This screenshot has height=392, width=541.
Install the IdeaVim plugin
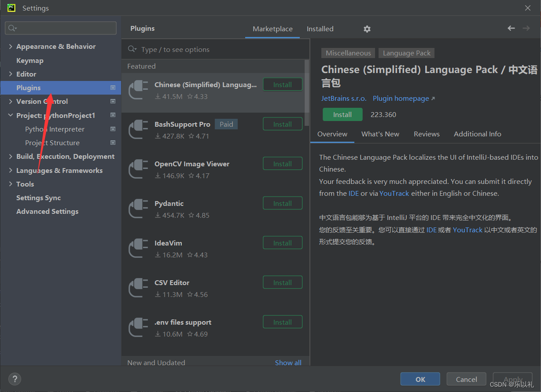[x=283, y=243]
